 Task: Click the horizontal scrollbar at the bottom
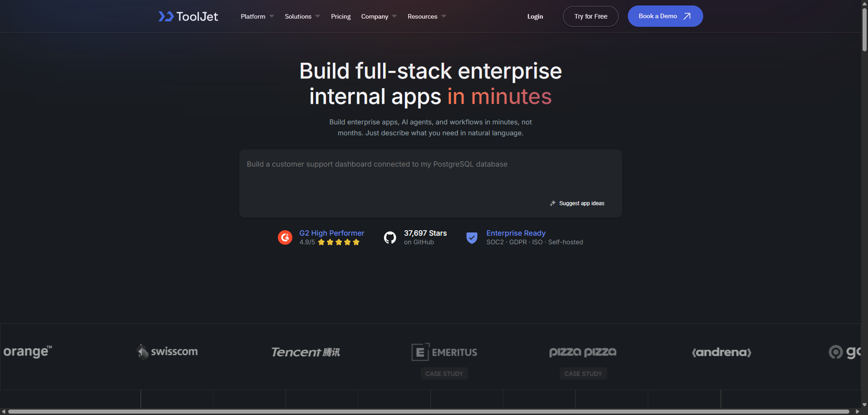(428, 412)
